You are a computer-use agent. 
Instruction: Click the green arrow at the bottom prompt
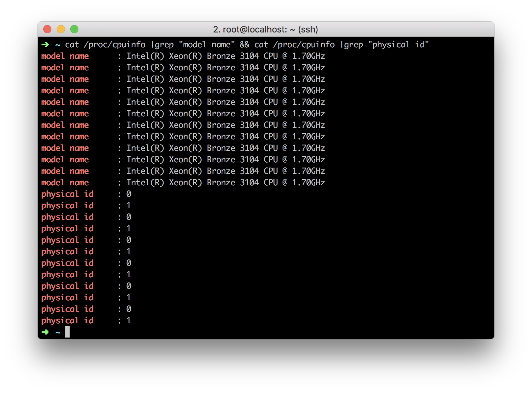[45, 332]
